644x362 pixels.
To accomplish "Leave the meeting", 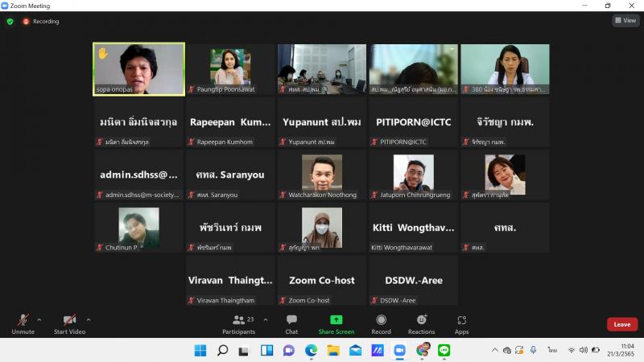I will (621, 324).
